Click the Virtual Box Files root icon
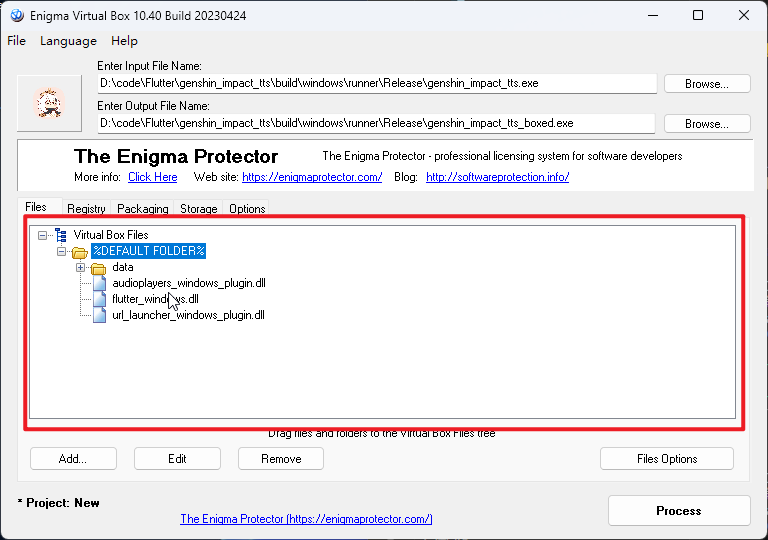The width and height of the screenshot is (768, 540). coord(62,235)
